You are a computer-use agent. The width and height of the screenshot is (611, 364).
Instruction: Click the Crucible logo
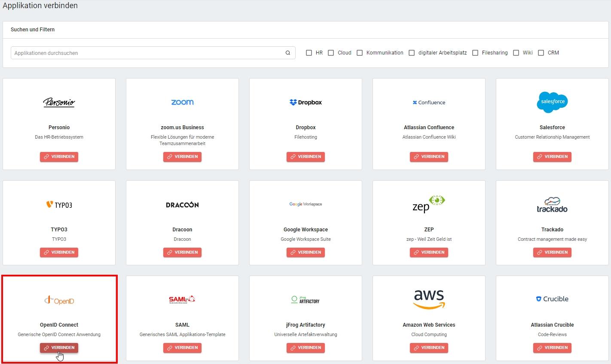pyautogui.click(x=552, y=299)
